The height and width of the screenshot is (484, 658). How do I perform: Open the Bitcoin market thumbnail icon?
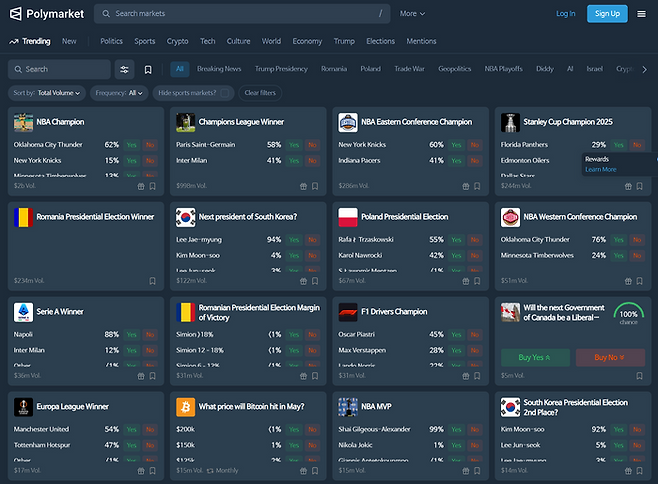coord(185,407)
